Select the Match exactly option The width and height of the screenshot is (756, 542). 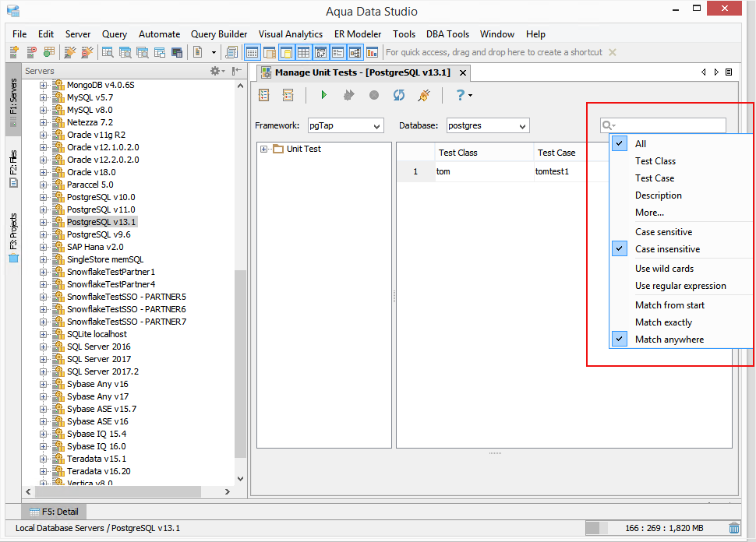pos(663,322)
